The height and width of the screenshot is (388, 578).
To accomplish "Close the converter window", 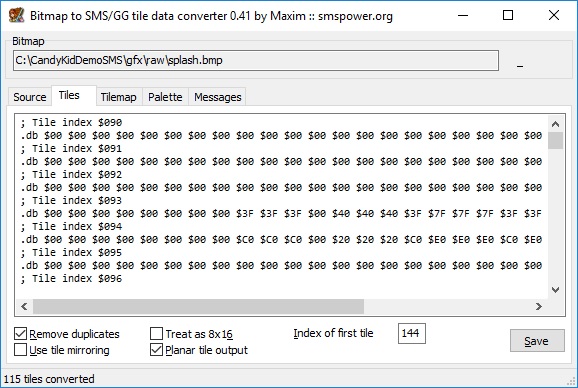I will (x=554, y=15).
